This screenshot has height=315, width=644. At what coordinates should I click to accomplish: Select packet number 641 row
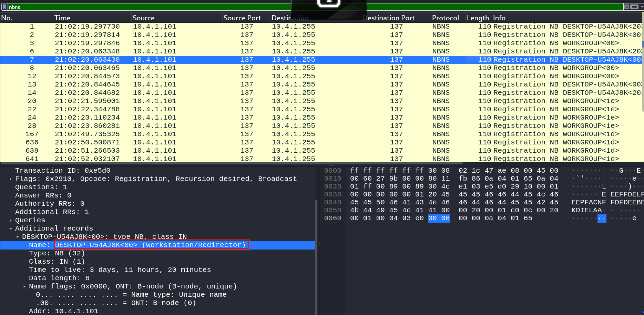[320, 159]
